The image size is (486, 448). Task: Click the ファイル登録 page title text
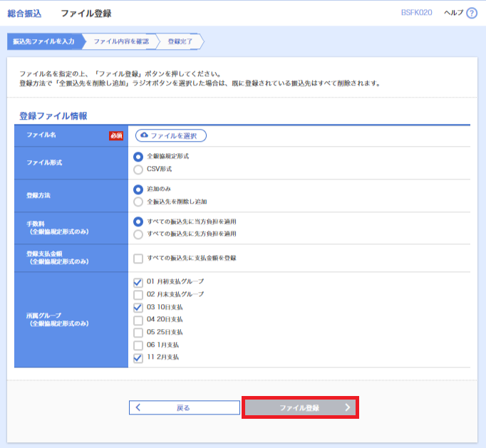point(86,14)
